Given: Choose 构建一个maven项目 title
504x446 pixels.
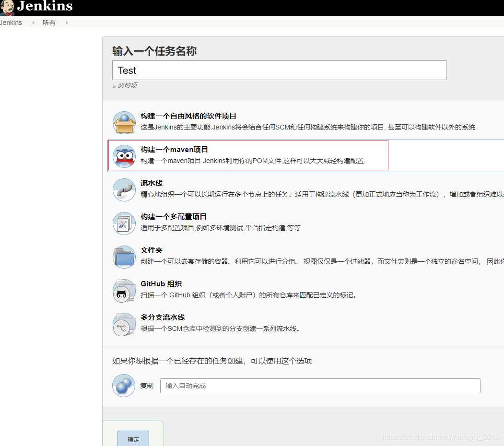Looking at the screenshot, I should pos(174,150).
